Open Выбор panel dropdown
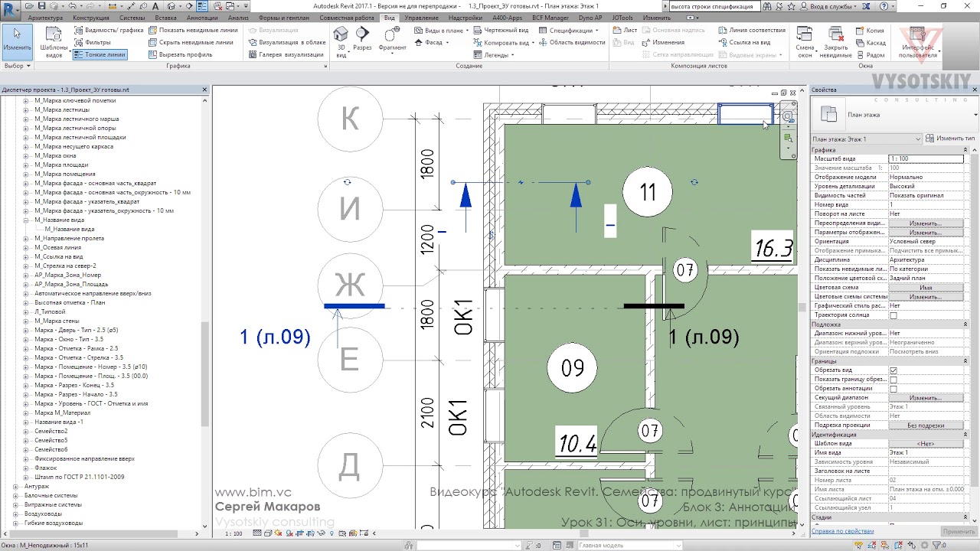 pyautogui.click(x=18, y=66)
